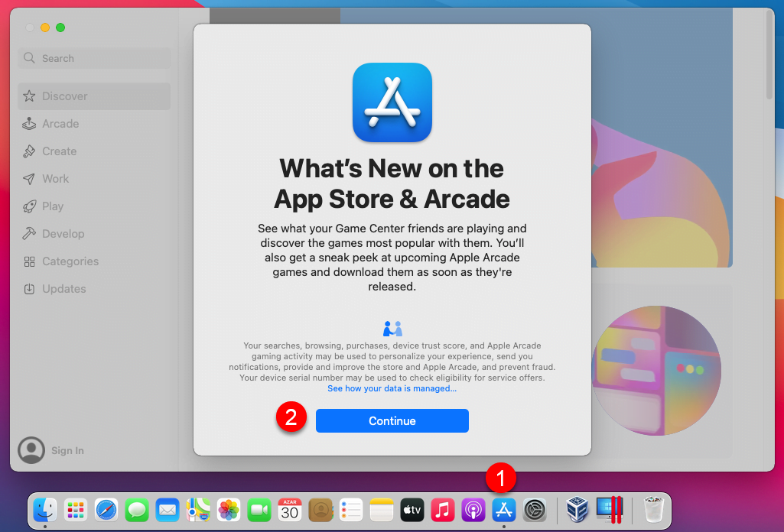Click the Arcade joystick icon
Image resolution: width=784 pixels, height=532 pixels.
30,123
